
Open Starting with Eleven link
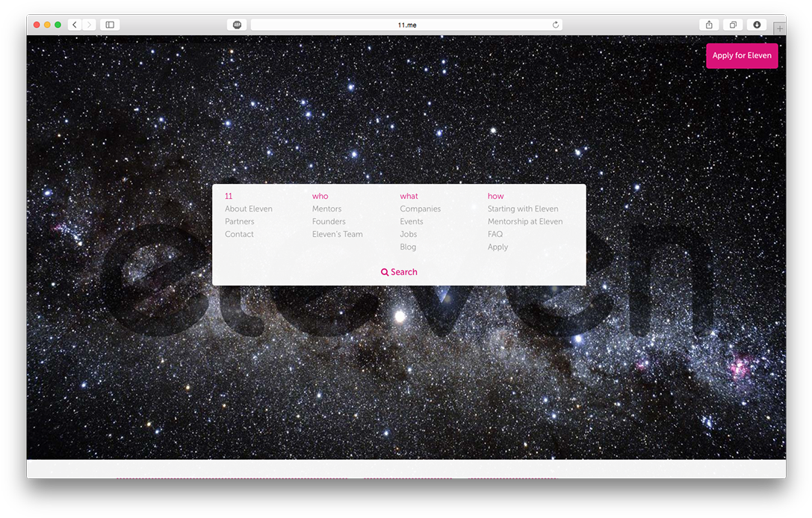(x=523, y=209)
